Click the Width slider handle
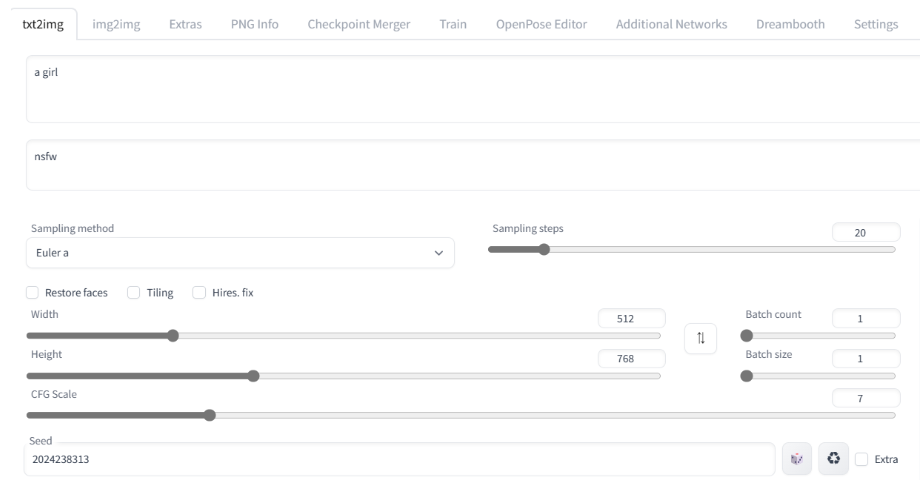This screenshot has height=484, width=923. point(172,336)
